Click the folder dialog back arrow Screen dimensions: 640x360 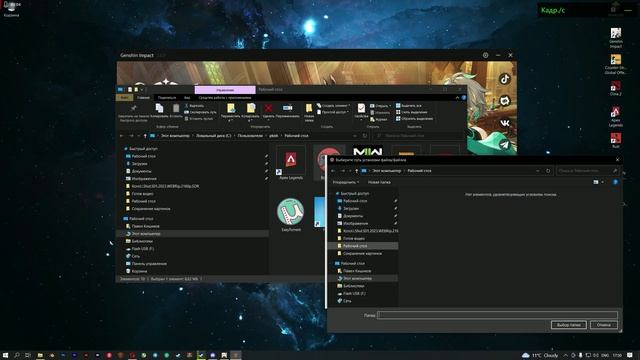[x=333, y=171]
